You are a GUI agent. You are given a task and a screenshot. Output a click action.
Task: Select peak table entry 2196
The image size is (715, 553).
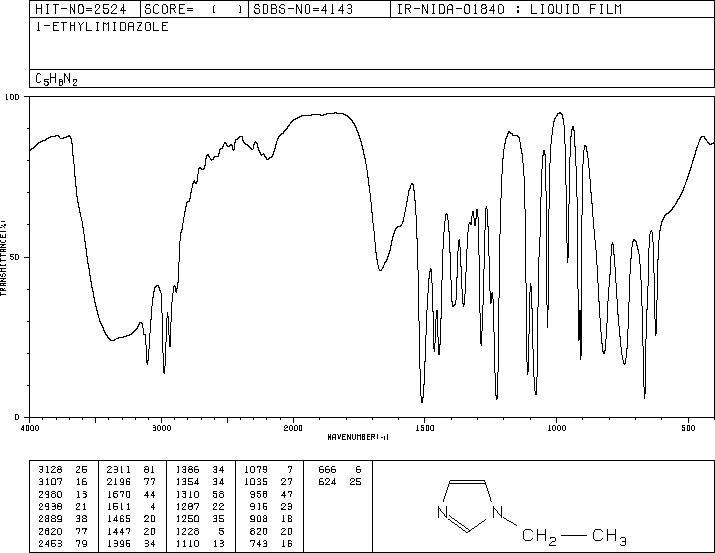point(119,482)
